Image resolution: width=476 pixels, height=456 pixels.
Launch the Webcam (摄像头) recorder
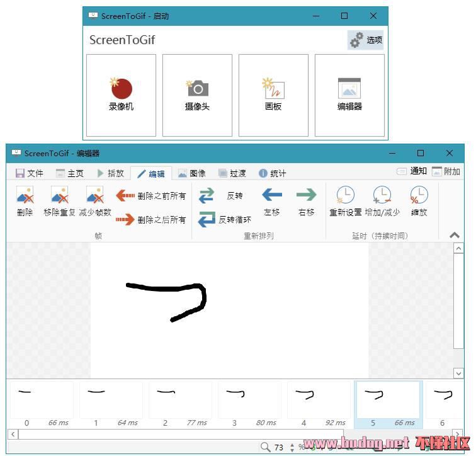pyautogui.click(x=197, y=95)
